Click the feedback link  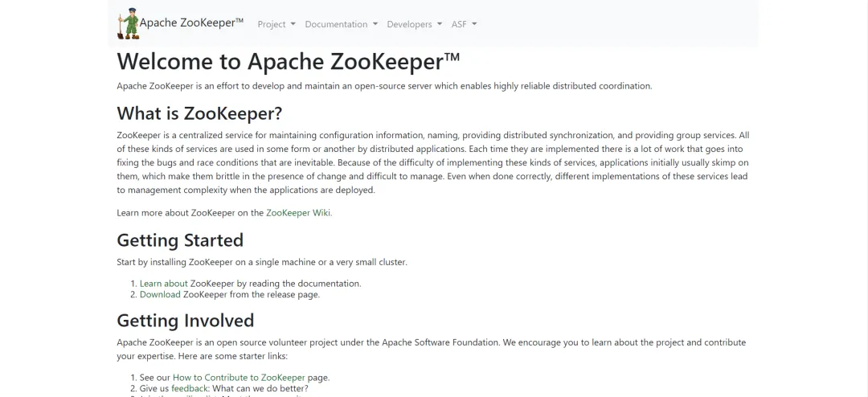190,389
